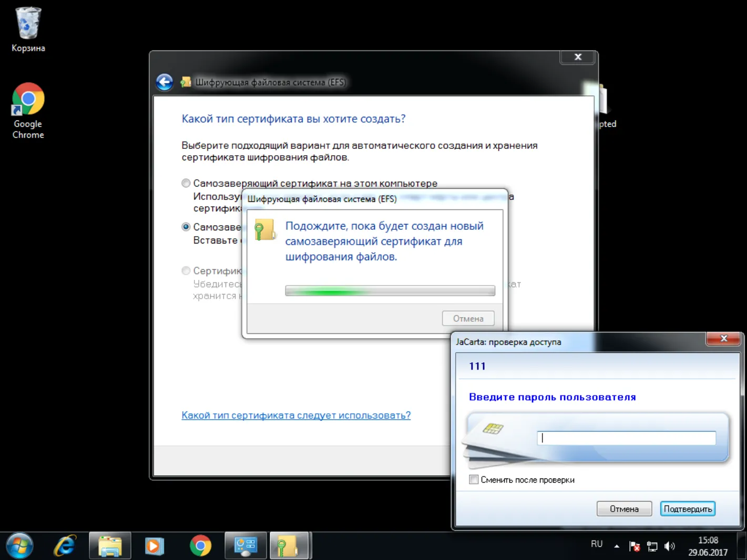747x560 pixels.
Task: Start Windows Media Player from the taskbar
Action: point(155,546)
